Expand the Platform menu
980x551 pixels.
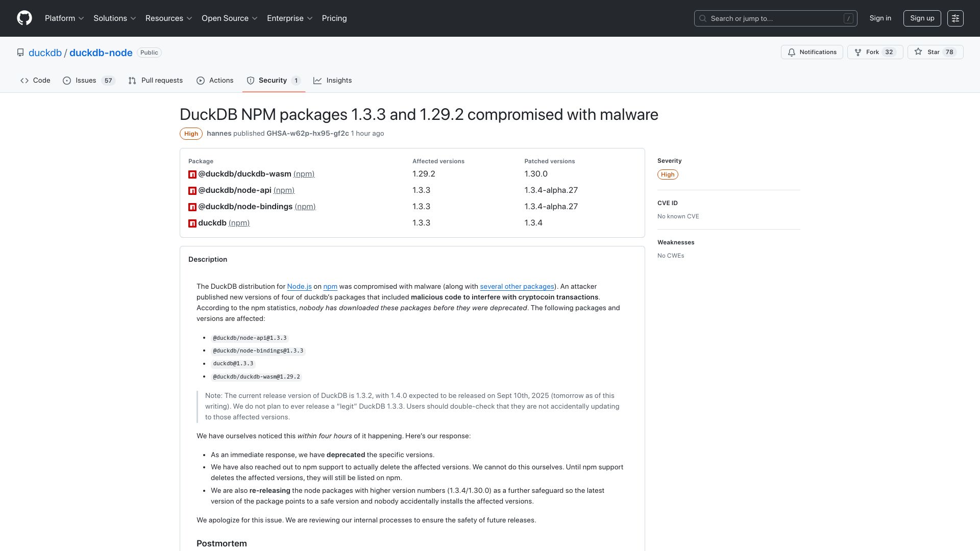pos(64,18)
